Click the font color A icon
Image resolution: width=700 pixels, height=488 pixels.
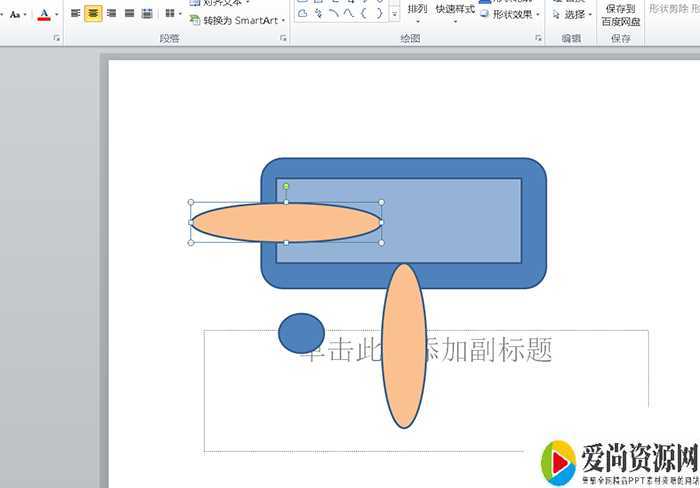44,14
